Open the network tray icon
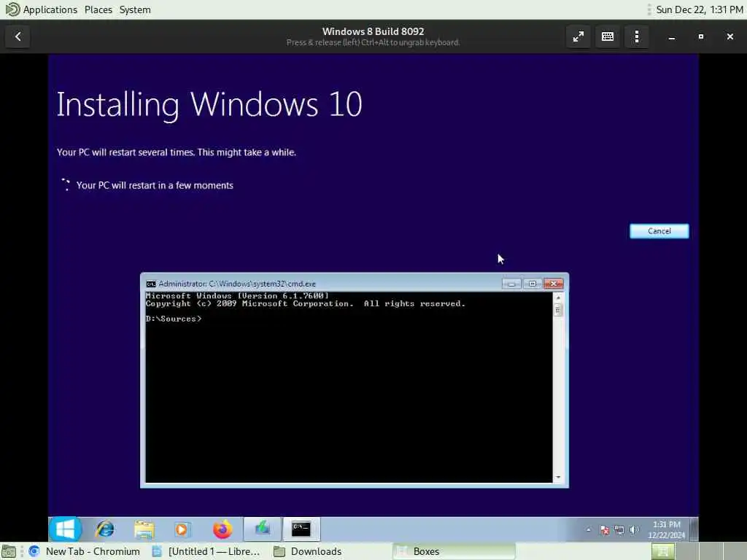The height and width of the screenshot is (560, 747). click(x=619, y=529)
